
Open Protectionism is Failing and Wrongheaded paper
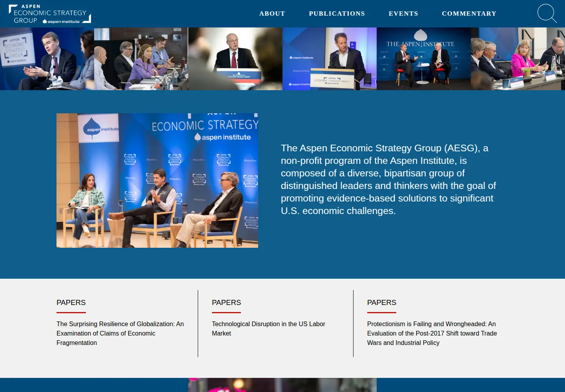click(432, 333)
